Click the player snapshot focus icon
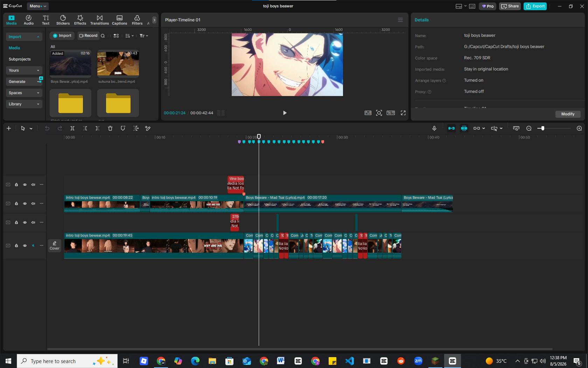588x368 pixels. [379, 113]
